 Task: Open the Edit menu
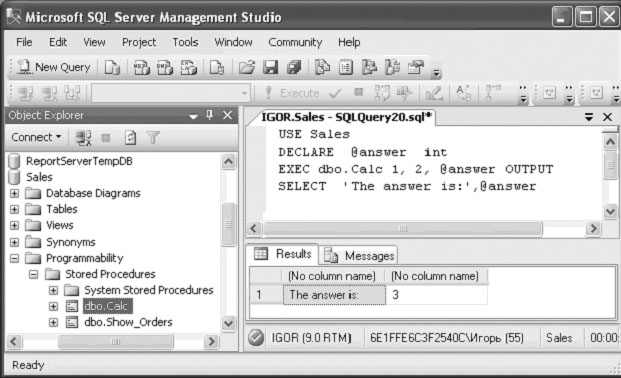tap(58, 42)
